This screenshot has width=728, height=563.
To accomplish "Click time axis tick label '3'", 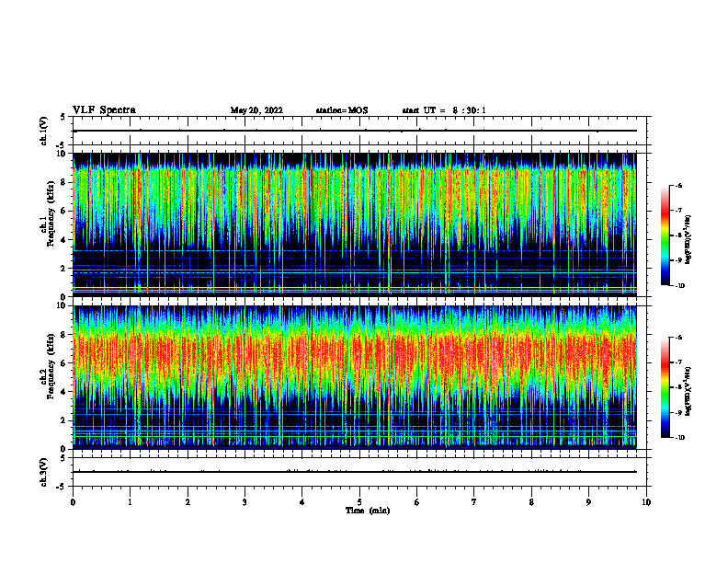I will [x=245, y=502].
